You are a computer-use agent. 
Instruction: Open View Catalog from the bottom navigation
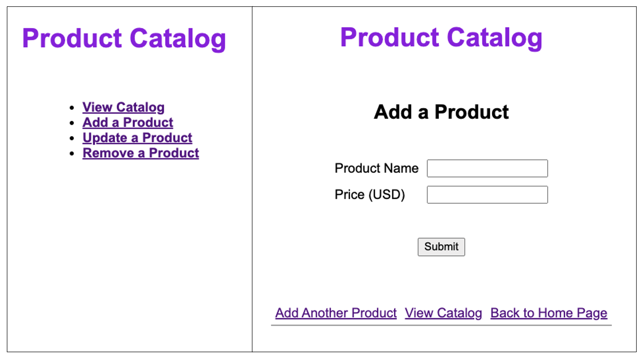(x=442, y=313)
